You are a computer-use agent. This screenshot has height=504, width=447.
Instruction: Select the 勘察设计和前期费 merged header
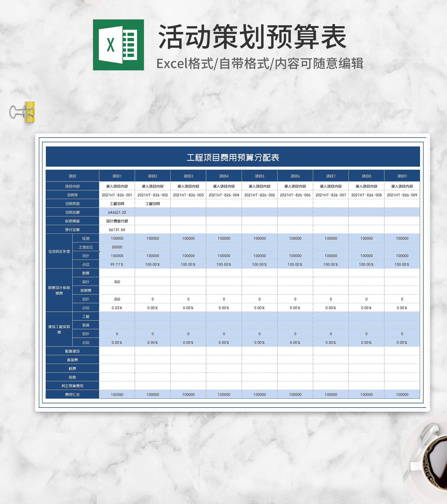click(59, 290)
